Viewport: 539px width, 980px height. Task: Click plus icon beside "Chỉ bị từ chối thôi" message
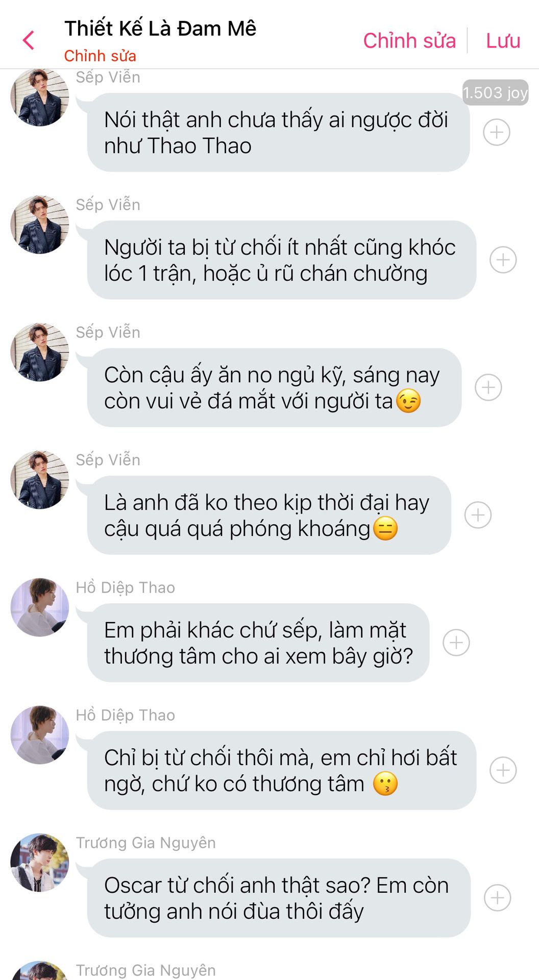point(503,770)
